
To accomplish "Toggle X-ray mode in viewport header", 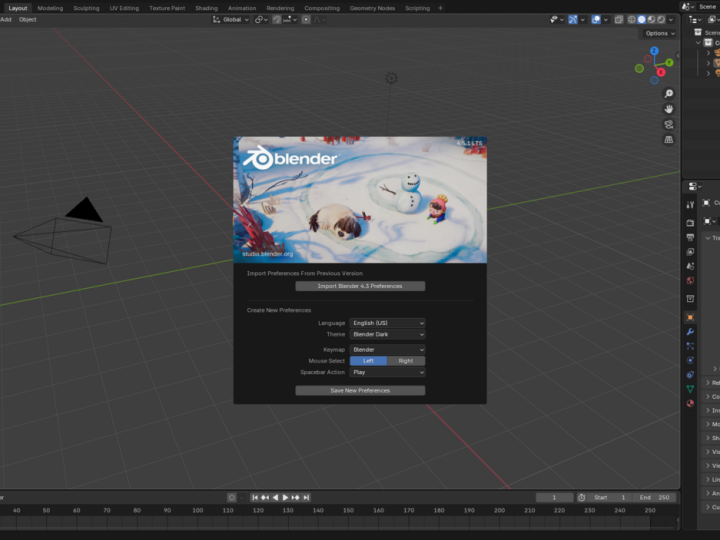I will pyautogui.click(x=619, y=20).
